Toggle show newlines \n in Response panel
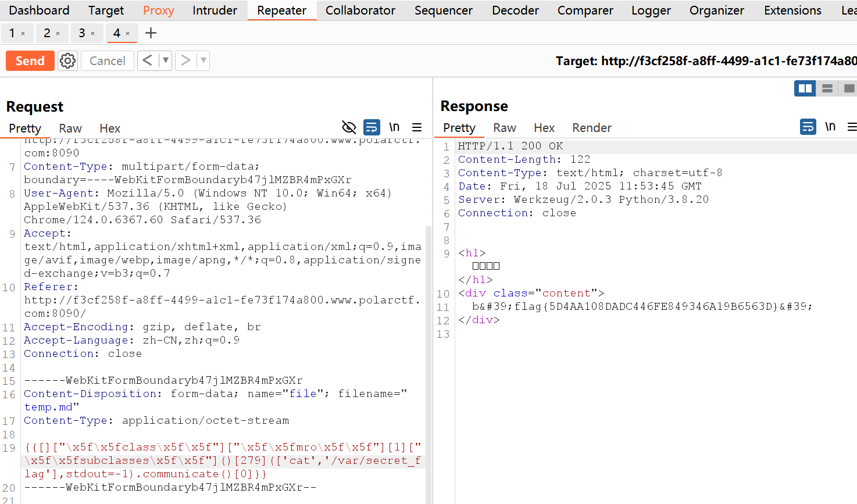857x504 pixels. 830,126
